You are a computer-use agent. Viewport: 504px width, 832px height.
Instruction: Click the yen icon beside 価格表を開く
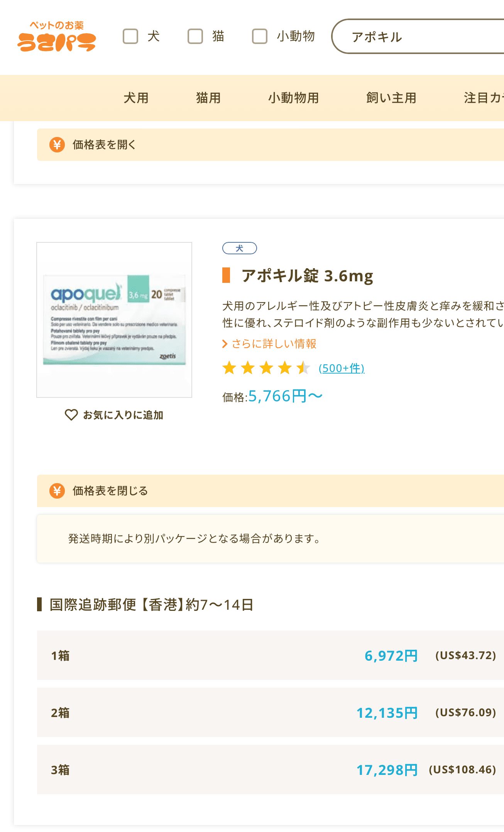point(57,145)
